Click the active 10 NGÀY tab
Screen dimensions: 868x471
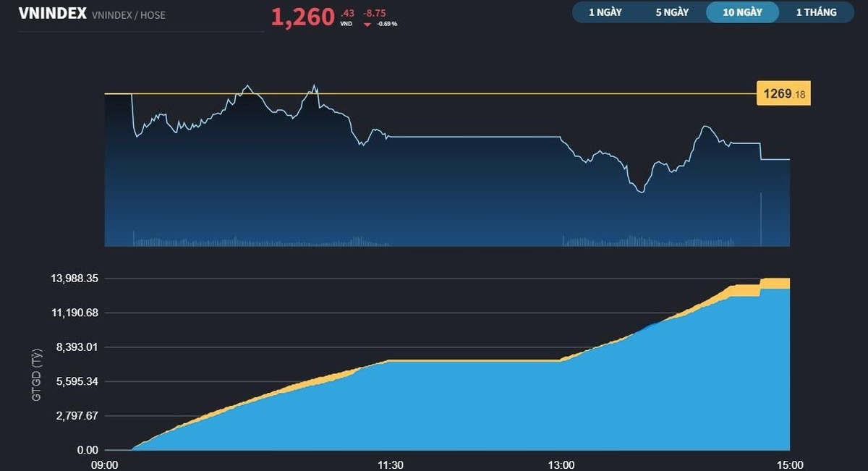[x=742, y=12]
